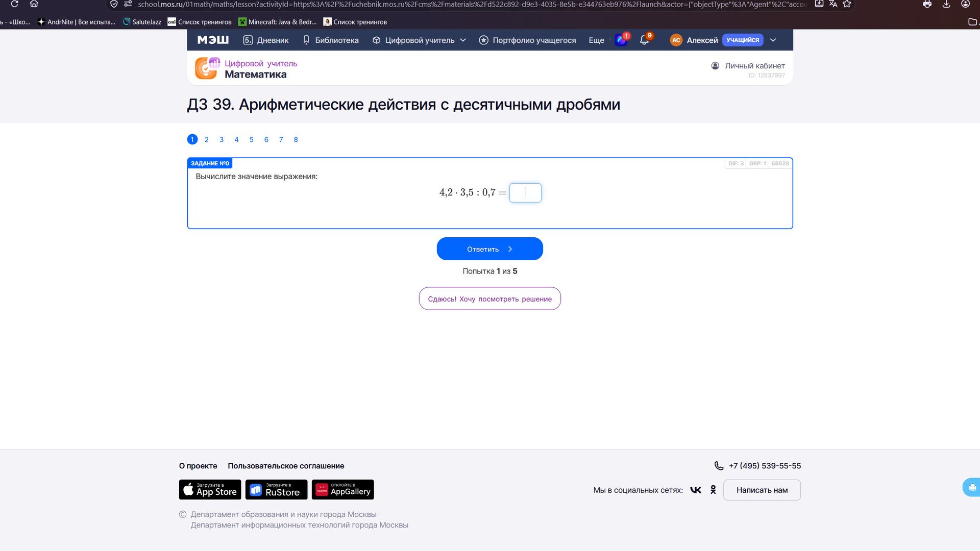This screenshot has height=551, width=980.
Task: Click Написать нам button
Action: [x=762, y=490]
